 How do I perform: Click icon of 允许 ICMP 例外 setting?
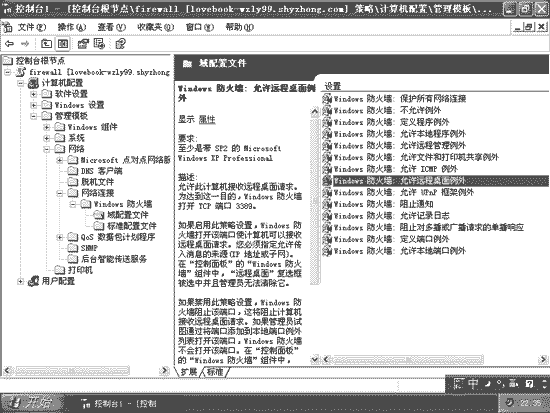tap(327, 169)
